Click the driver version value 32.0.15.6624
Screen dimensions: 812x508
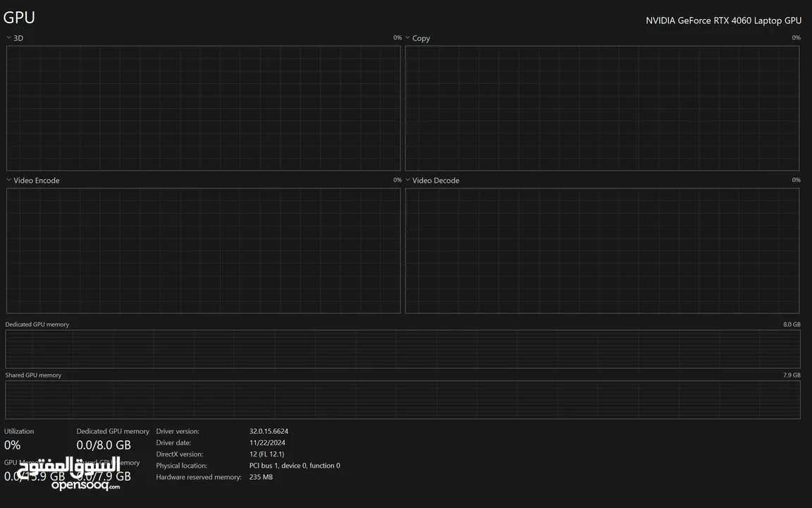coord(269,431)
